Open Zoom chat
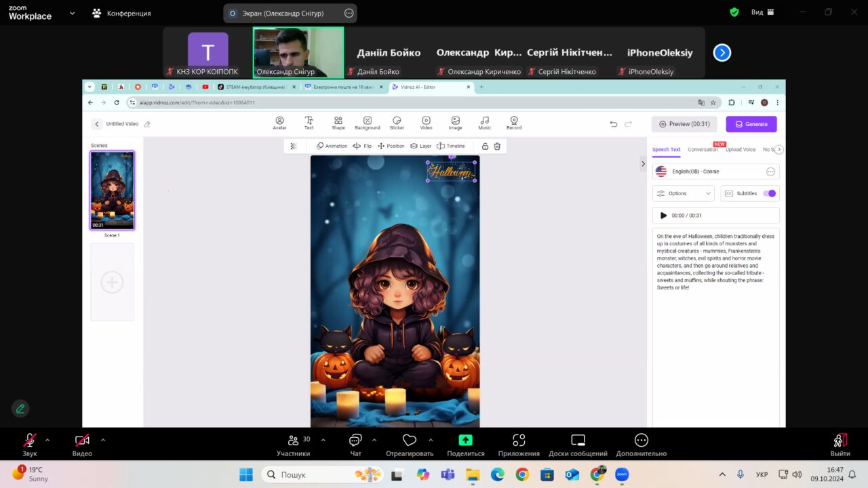 pyautogui.click(x=355, y=444)
